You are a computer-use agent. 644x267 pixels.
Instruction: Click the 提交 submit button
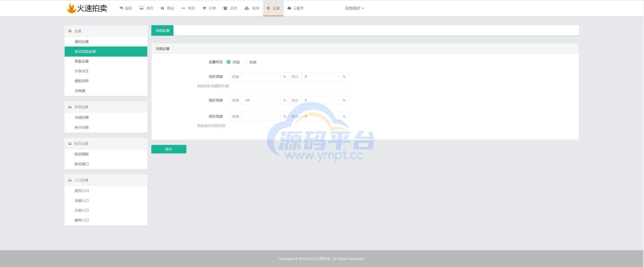click(169, 149)
